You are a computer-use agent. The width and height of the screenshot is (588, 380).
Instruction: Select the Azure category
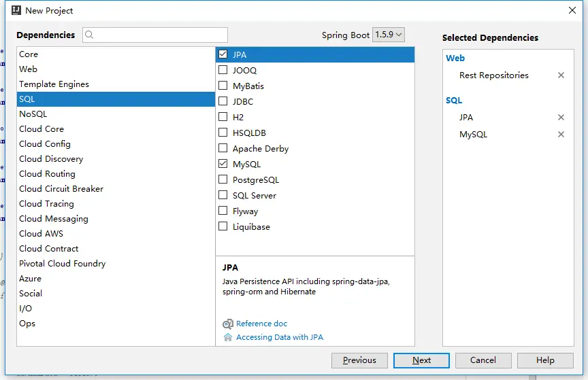coord(116,279)
